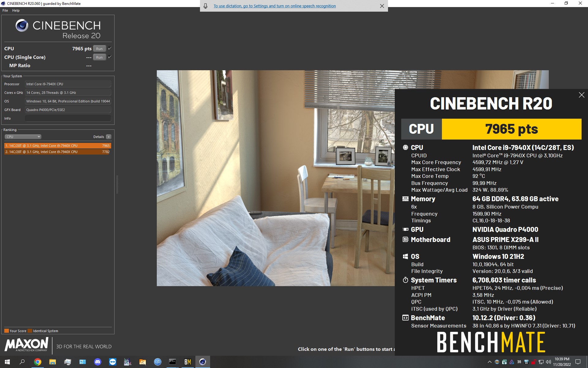The image size is (588, 368).
Task: Open Google Chrome from taskbar
Action: point(37,362)
